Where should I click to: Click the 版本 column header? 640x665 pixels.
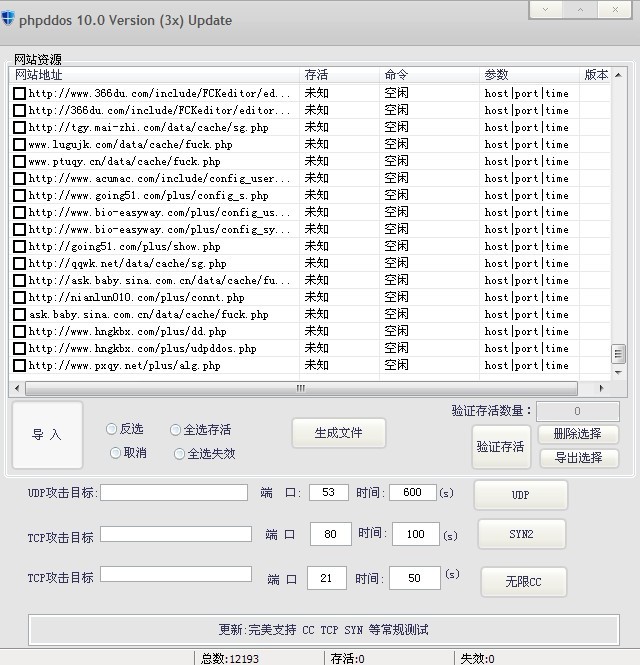tap(595, 75)
